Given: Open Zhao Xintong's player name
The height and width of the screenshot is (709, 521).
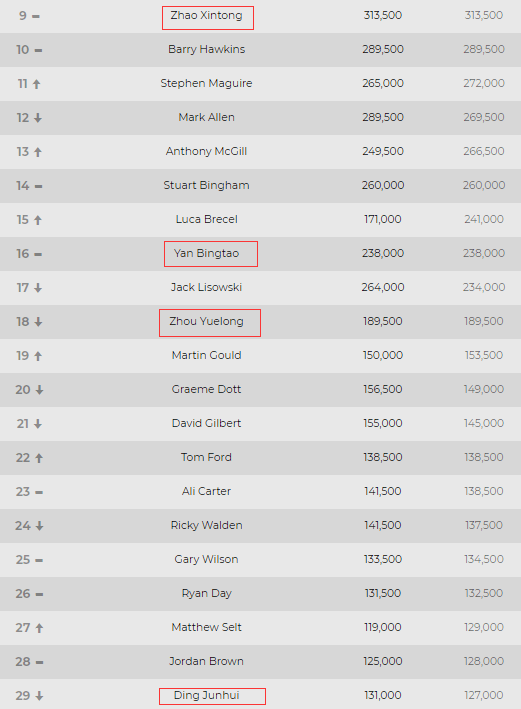Looking at the screenshot, I should point(206,15).
